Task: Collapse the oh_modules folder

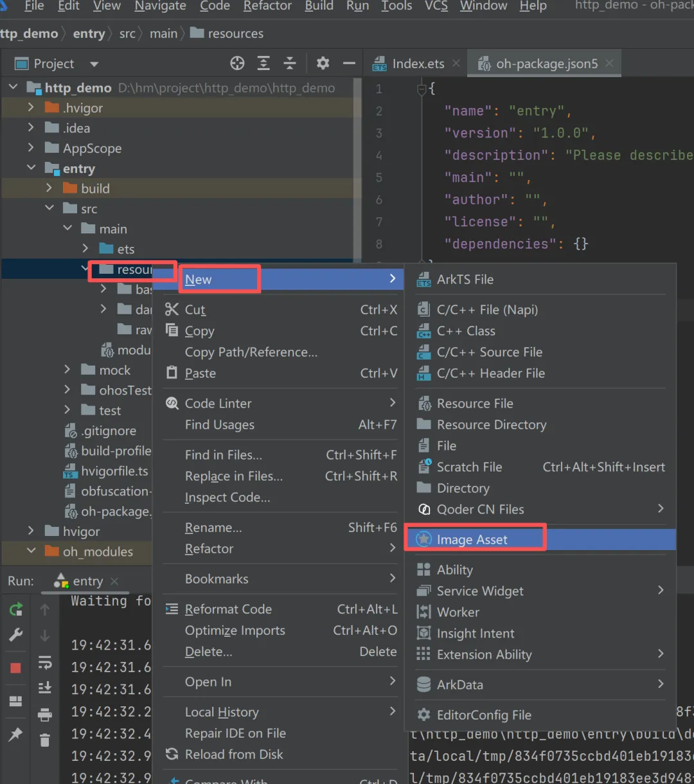Action: 31,551
